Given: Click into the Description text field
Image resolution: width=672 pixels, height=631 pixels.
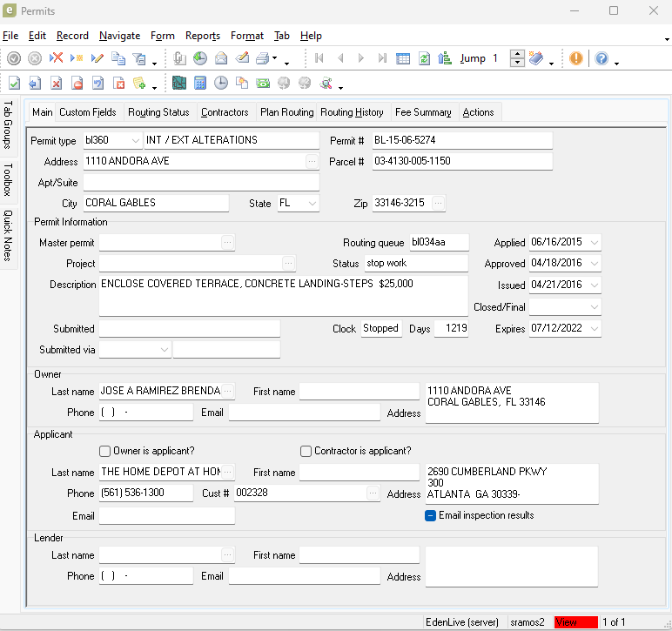Looking at the screenshot, I should tap(283, 296).
